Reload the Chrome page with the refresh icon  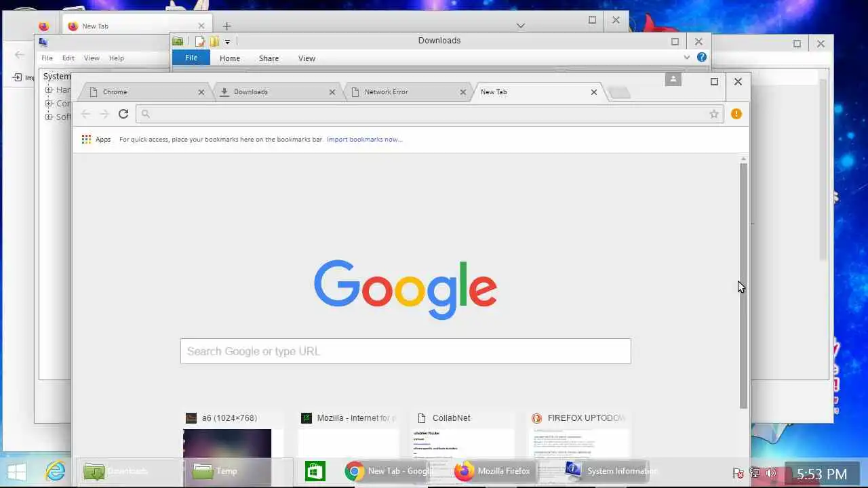coord(123,114)
